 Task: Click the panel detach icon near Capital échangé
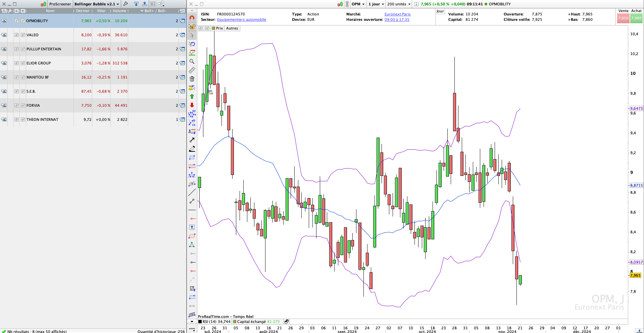point(287,322)
